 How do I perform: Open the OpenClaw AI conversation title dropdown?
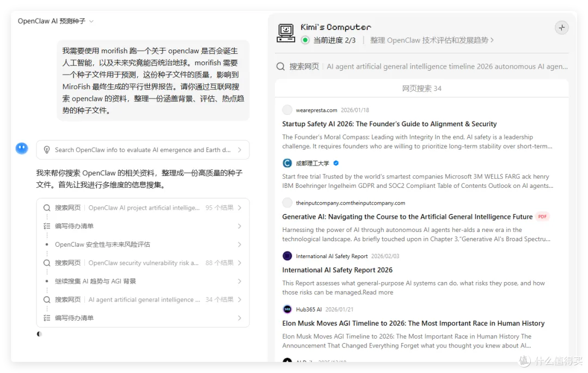coord(56,21)
